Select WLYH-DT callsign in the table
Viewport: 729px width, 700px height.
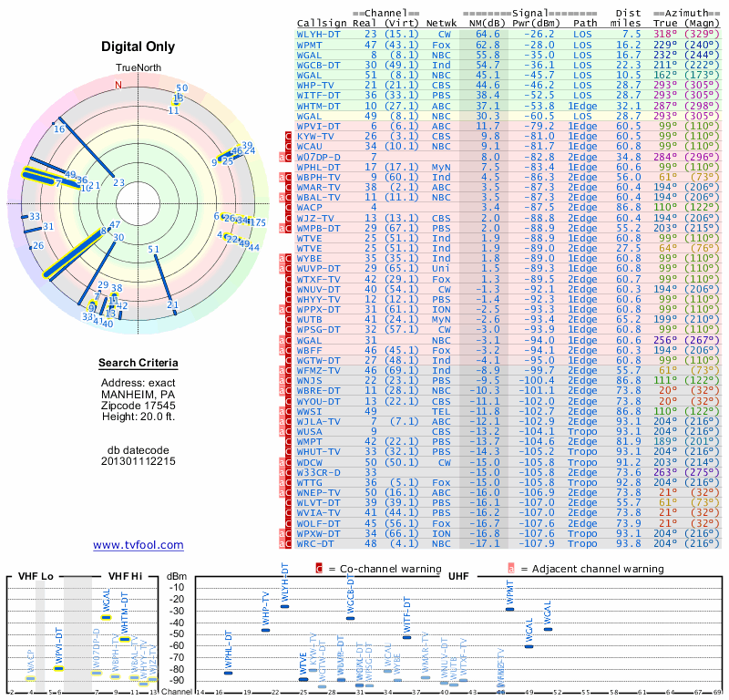pyautogui.click(x=318, y=35)
